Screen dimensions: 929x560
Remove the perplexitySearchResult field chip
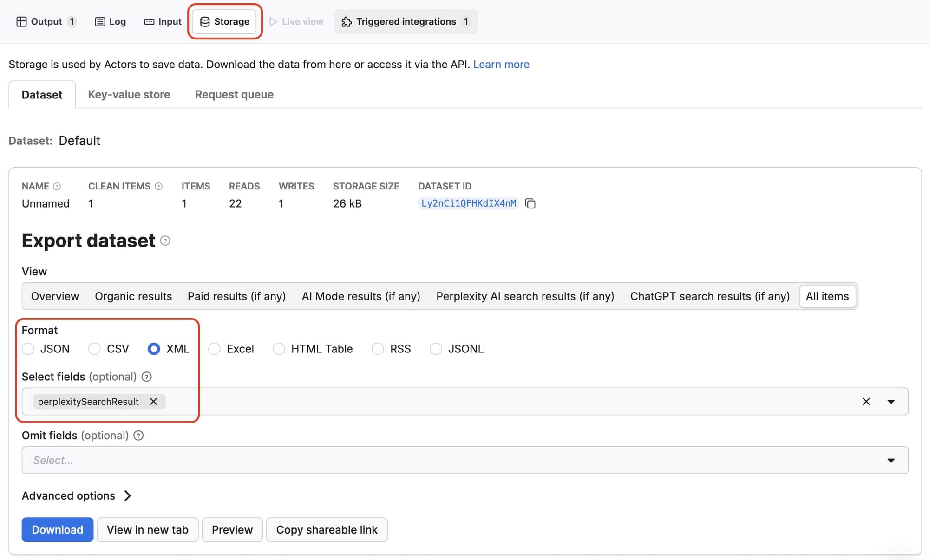pyautogui.click(x=153, y=401)
